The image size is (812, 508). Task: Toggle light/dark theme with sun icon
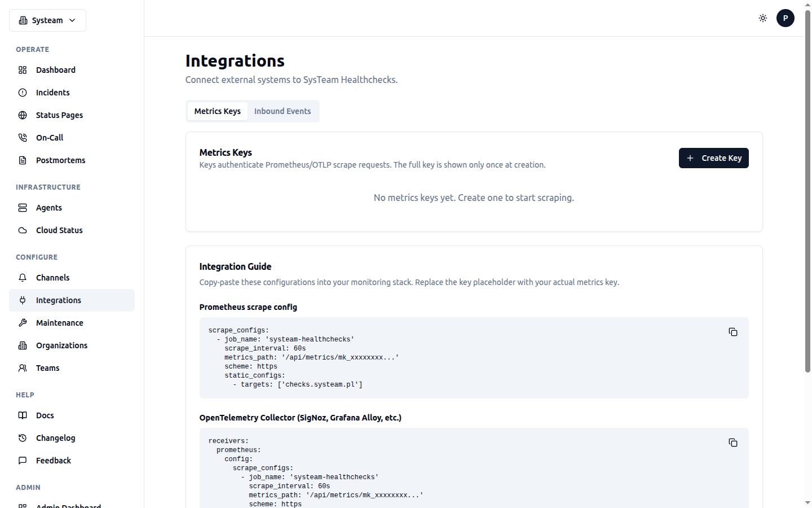tap(763, 18)
